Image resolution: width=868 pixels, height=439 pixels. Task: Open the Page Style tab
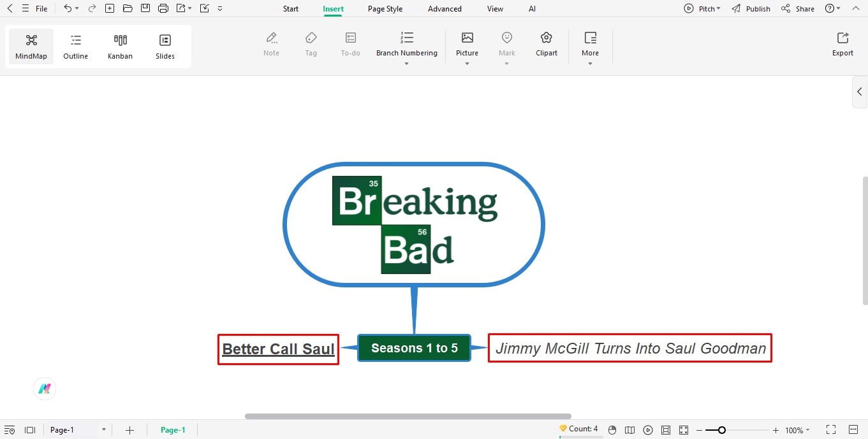click(x=385, y=9)
